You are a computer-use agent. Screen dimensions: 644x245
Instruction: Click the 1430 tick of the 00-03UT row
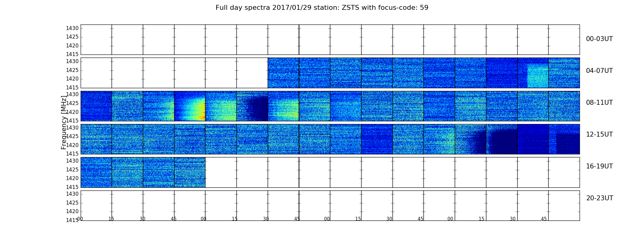(72, 28)
